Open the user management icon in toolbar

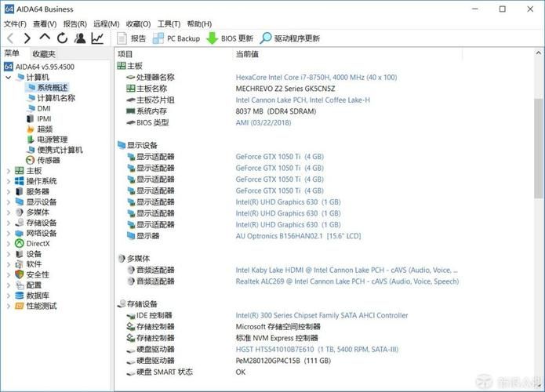(x=80, y=38)
